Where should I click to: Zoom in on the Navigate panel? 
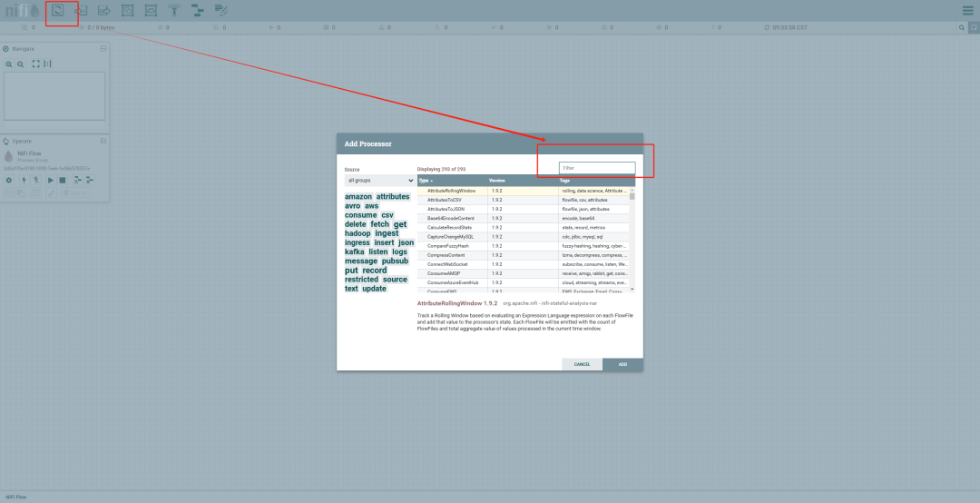[x=9, y=64]
